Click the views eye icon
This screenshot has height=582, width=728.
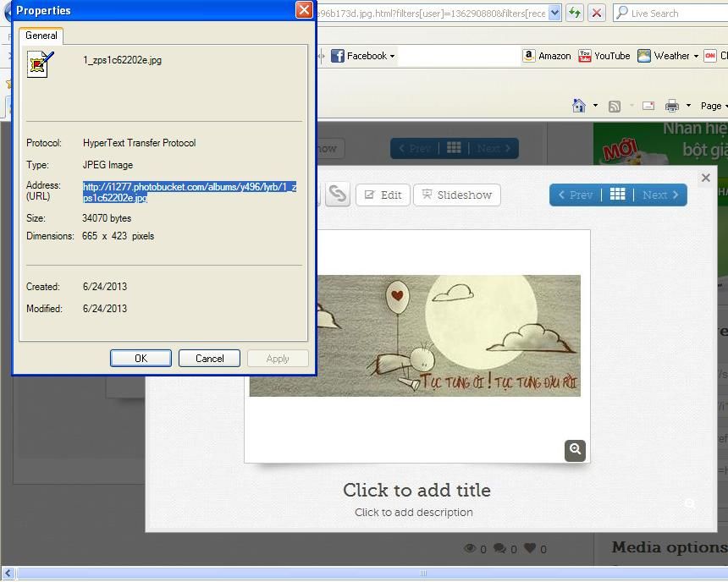[x=470, y=548]
